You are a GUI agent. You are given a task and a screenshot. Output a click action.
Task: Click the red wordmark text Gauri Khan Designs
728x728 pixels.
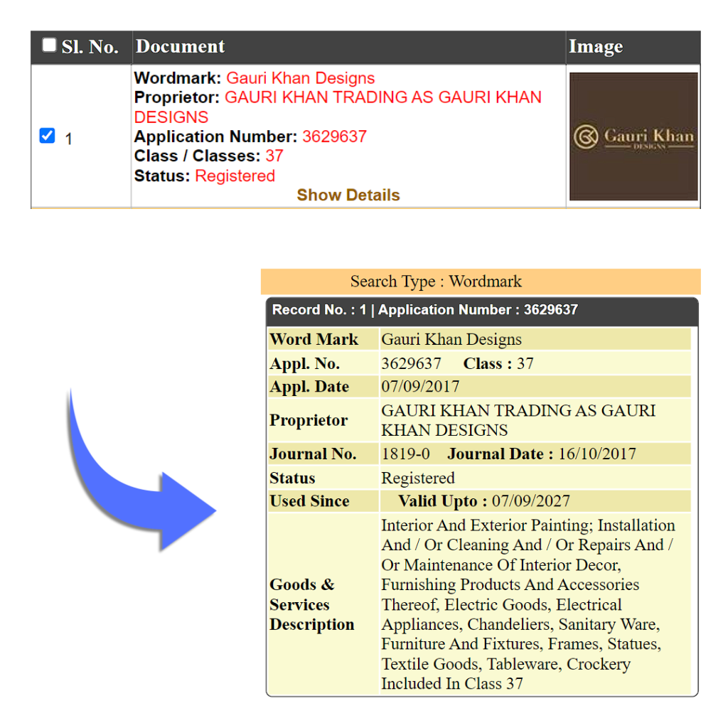[300, 78]
